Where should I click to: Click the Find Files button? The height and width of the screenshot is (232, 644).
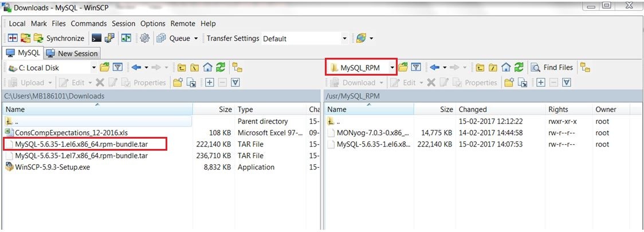click(x=552, y=68)
